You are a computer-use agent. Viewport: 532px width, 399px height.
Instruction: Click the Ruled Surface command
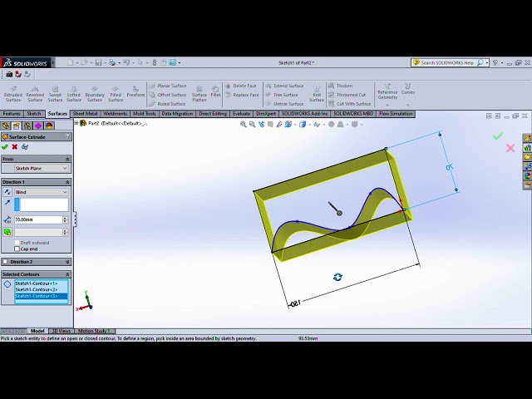[167, 104]
